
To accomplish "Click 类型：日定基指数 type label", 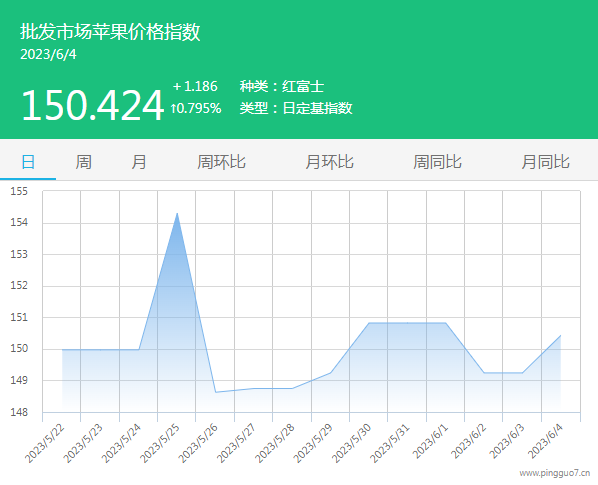I will coord(296,108).
